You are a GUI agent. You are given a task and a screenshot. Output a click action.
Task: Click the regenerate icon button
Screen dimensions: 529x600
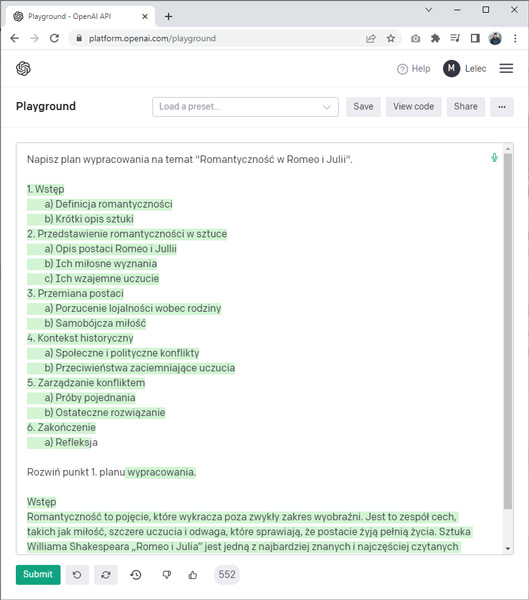tap(106, 575)
